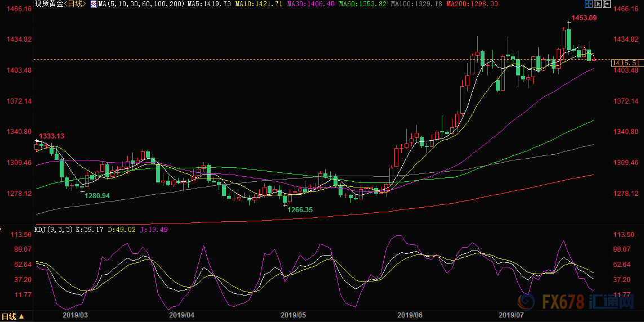The image size is (644, 322).
Task: Click the 2019/07 date marker
Action: (512, 315)
